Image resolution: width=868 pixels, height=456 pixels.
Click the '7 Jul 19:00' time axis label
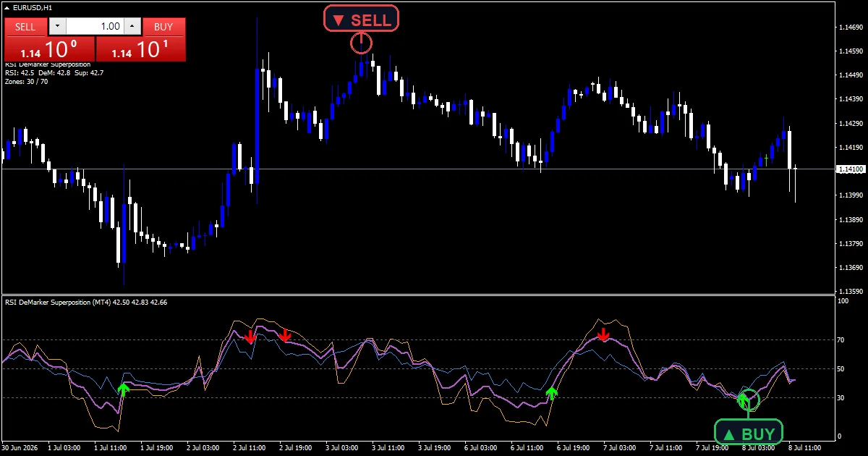pos(711,448)
